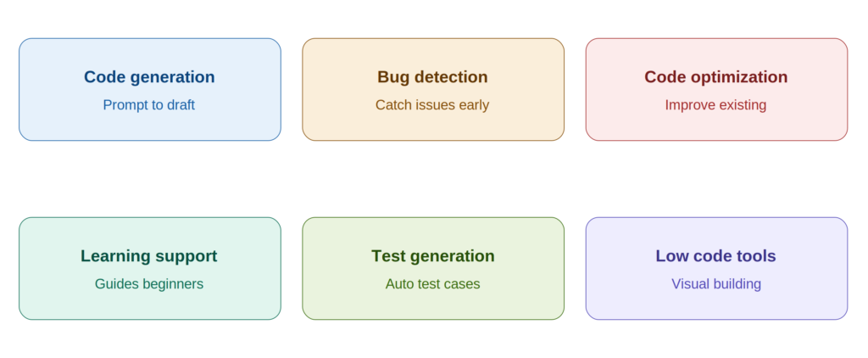This screenshot has width=868, height=358.
Task: Open the Low code tools card
Action: (x=716, y=268)
